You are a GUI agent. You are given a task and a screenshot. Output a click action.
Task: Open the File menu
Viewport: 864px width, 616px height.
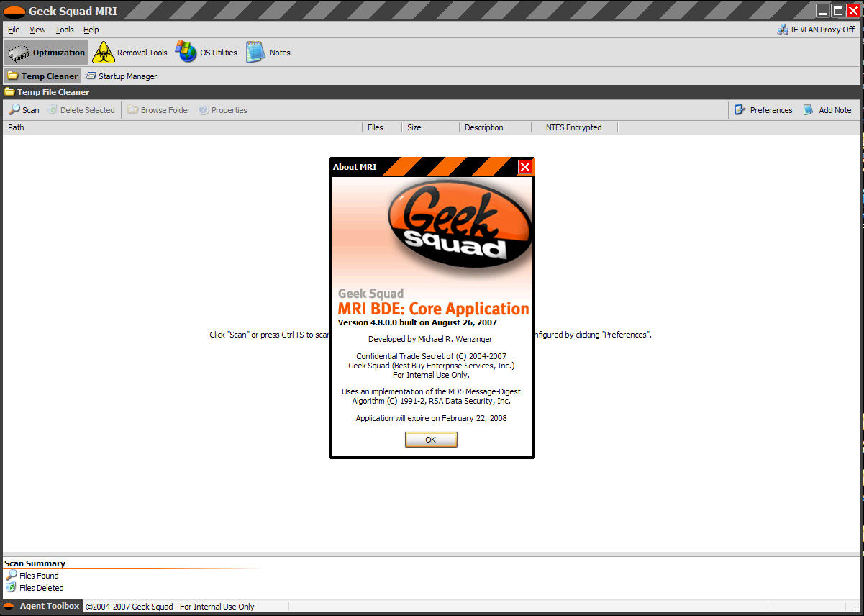pos(14,30)
